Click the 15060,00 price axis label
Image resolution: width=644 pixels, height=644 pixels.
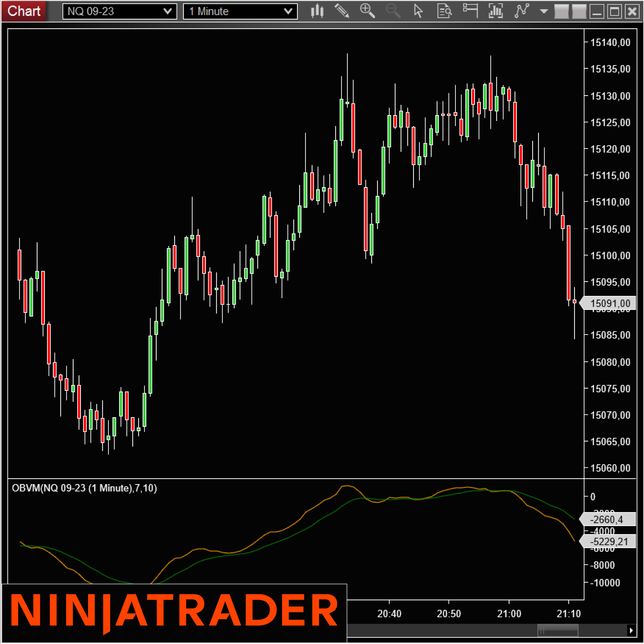pyautogui.click(x=610, y=468)
